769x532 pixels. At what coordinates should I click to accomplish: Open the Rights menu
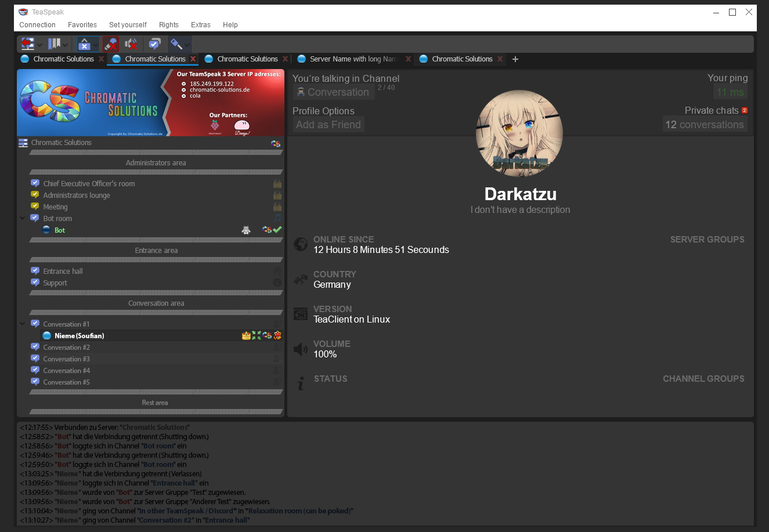[x=169, y=25]
